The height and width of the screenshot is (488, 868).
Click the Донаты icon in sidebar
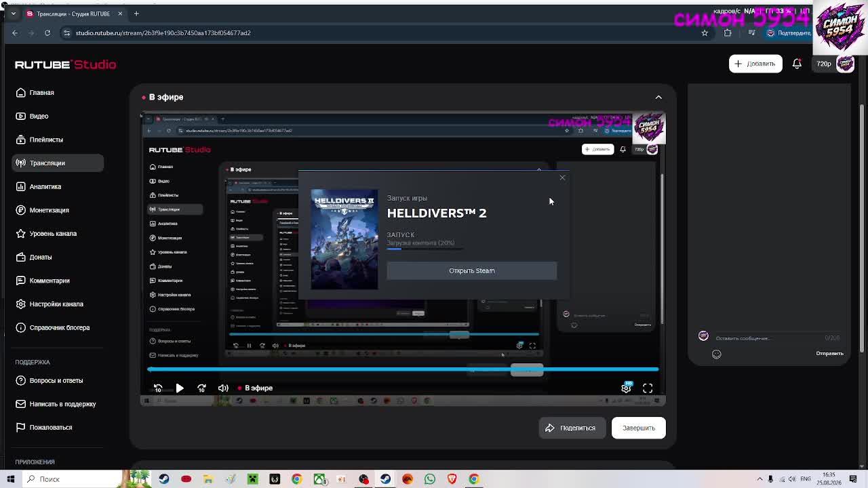(21, 257)
